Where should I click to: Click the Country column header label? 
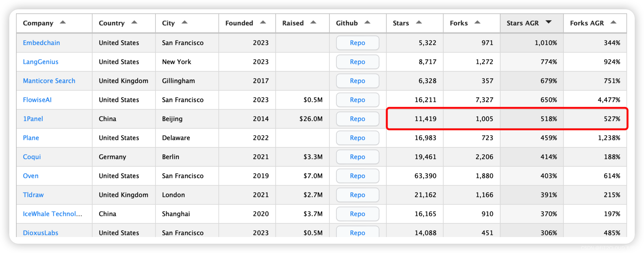tap(112, 23)
